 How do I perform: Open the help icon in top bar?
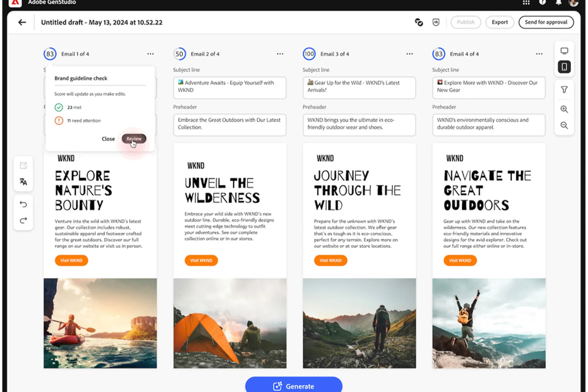pyautogui.click(x=542, y=2)
